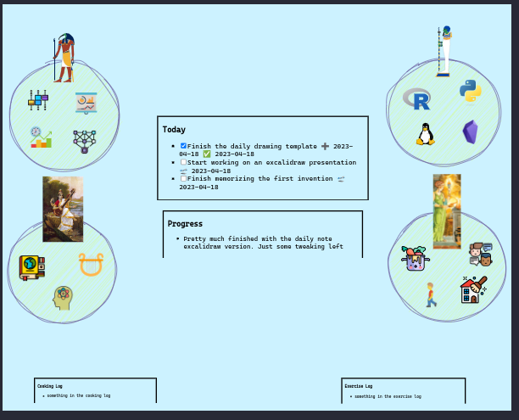This screenshot has height=420, width=519.
Task: Click the Today heading
Action: pos(174,130)
